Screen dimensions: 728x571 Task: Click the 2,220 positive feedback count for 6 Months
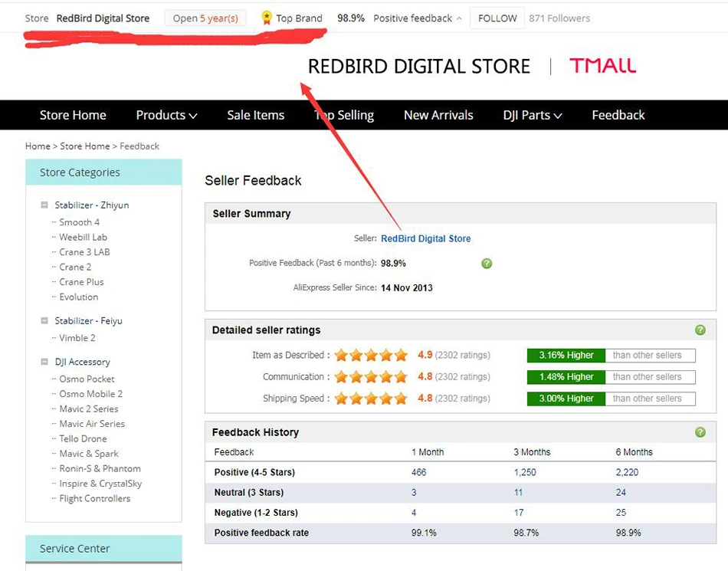(x=628, y=472)
